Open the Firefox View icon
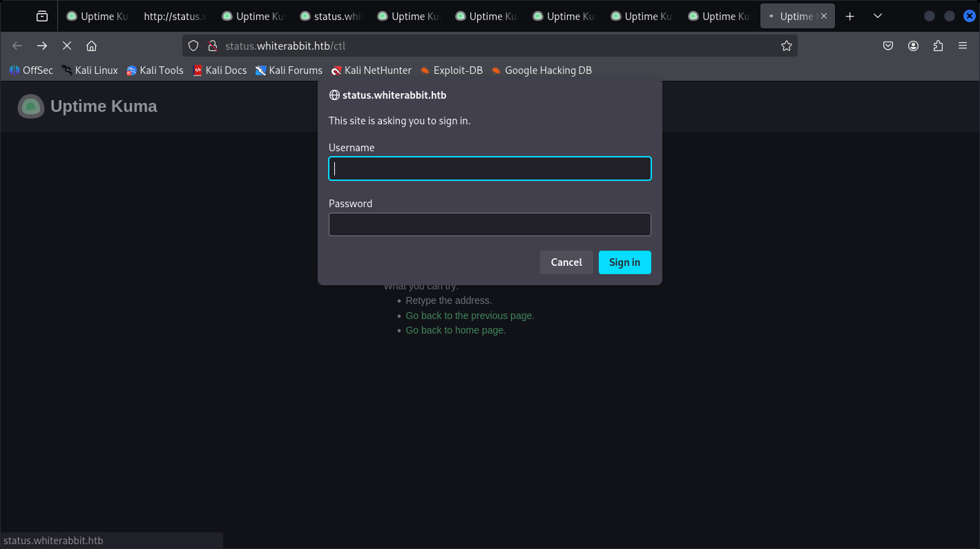The image size is (980, 549). point(42,16)
